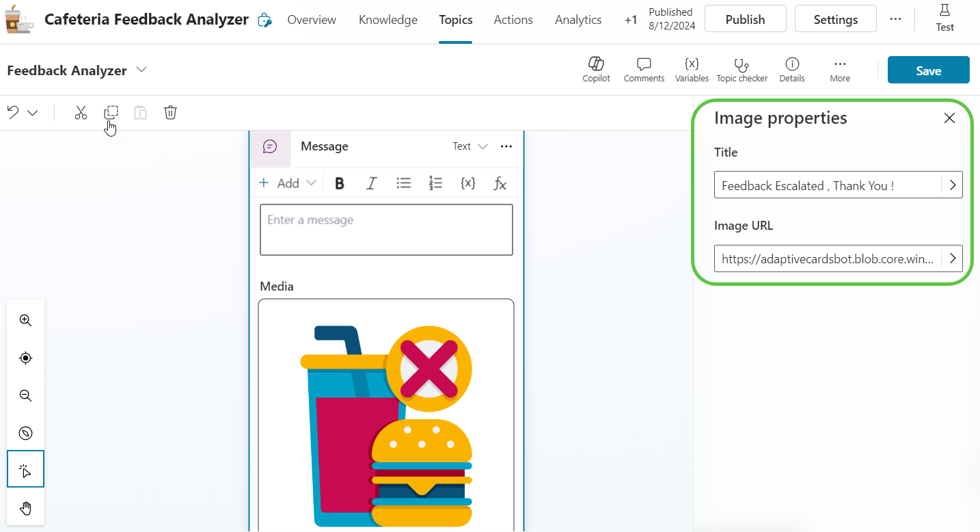Screen dimensions: 980x532
Task: Activate the pointer selection tool
Action: (25, 470)
